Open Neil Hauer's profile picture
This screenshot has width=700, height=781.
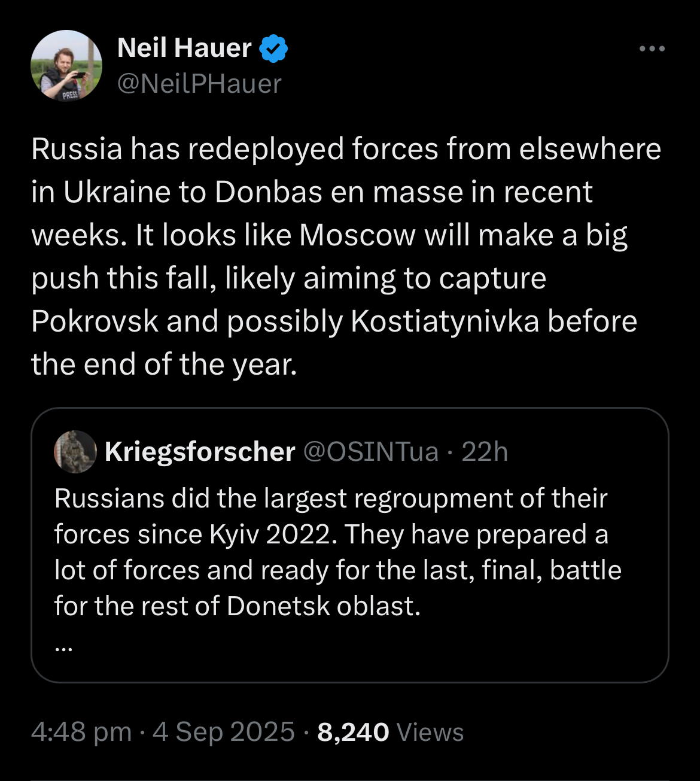[66, 65]
